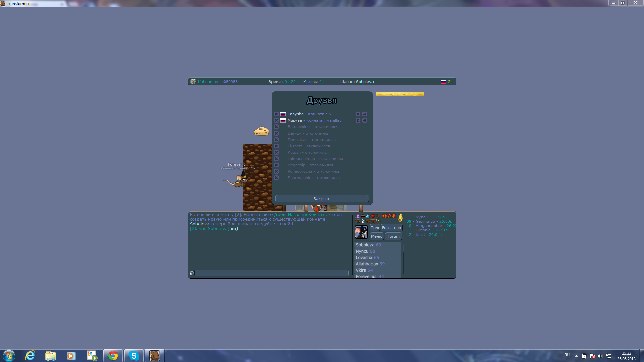Click the shaman name Soboleva in top bar
644x362 pixels.
pyautogui.click(x=365, y=82)
